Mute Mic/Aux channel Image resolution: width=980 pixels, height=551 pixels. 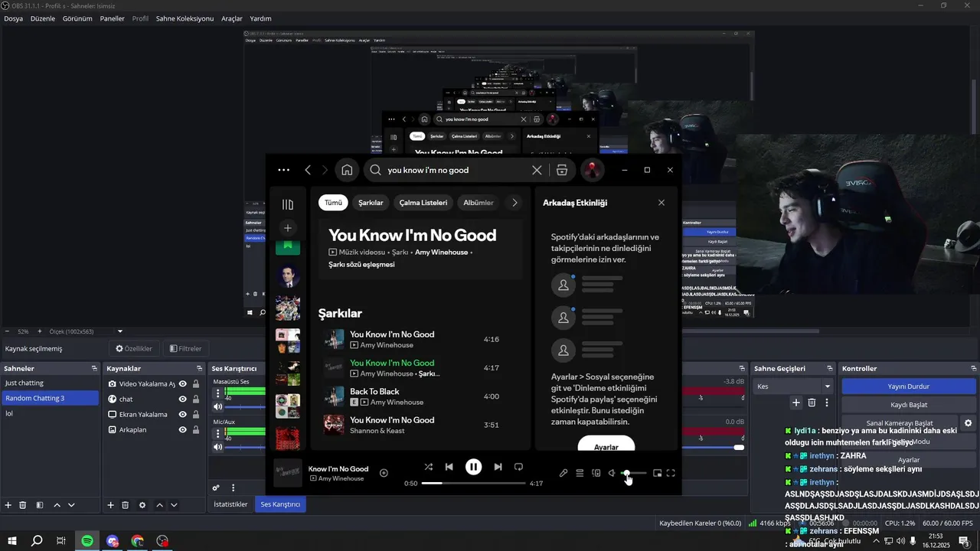(x=217, y=447)
